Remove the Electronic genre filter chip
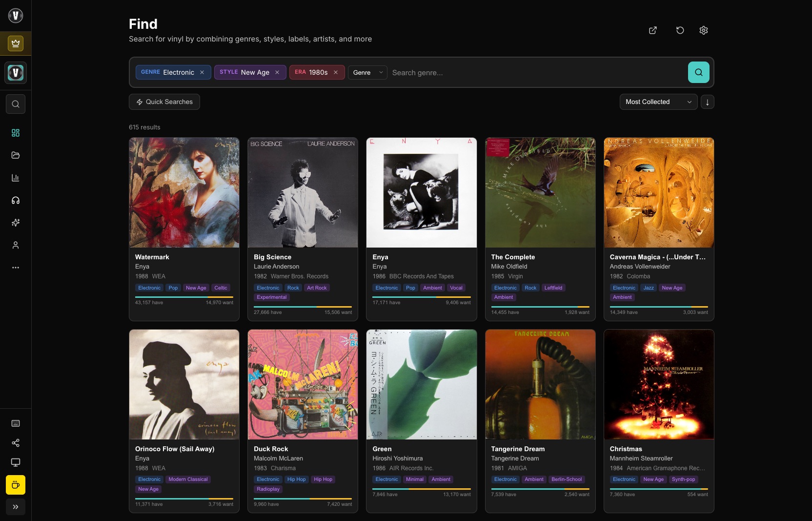 202,72
